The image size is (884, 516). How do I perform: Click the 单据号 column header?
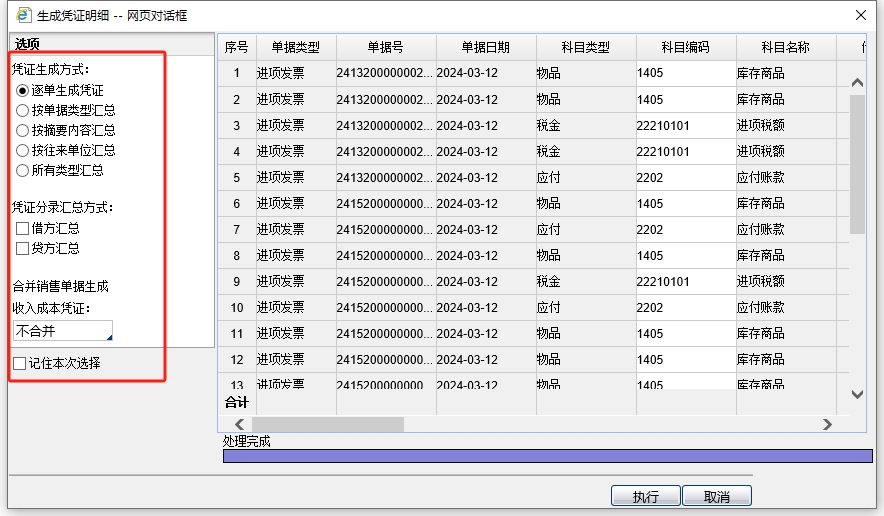click(386, 47)
